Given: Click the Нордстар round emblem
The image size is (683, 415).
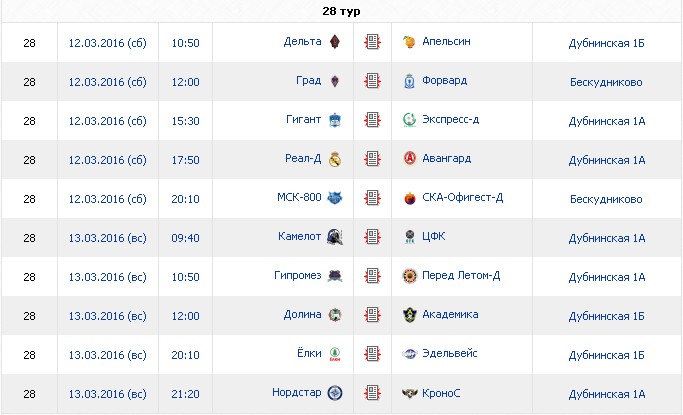Looking at the screenshot, I should pyautogui.click(x=335, y=393).
